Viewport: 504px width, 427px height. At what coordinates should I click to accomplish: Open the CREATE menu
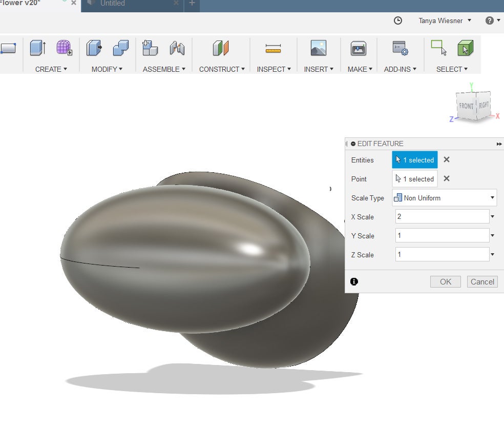(x=51, y=69)
